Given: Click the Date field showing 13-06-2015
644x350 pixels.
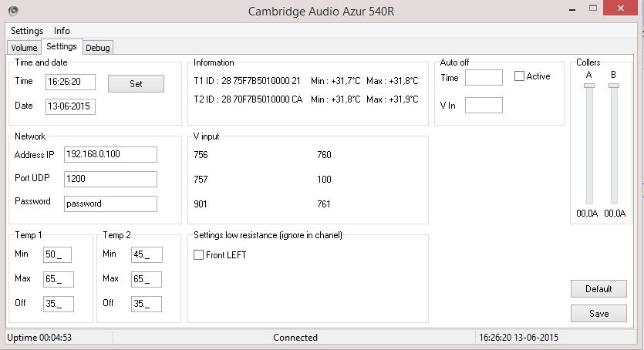Looking at the screenshot, I should (71, 106).
